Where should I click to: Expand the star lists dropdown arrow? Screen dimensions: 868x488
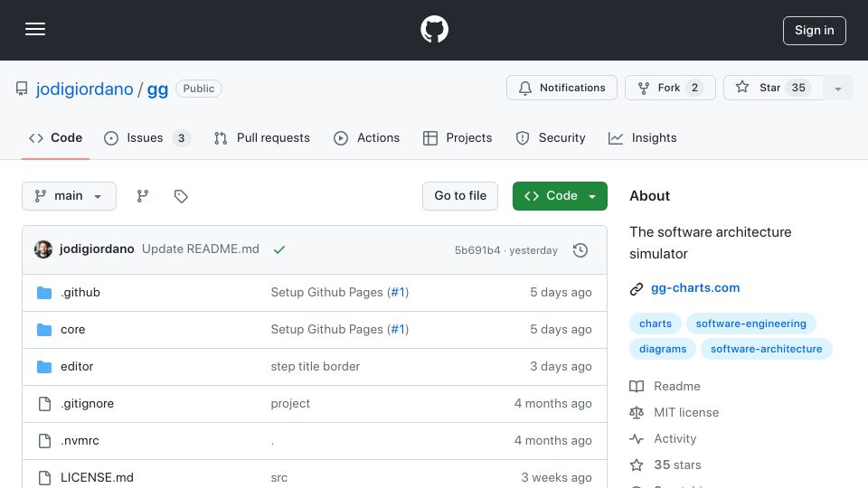coord(837,89)
